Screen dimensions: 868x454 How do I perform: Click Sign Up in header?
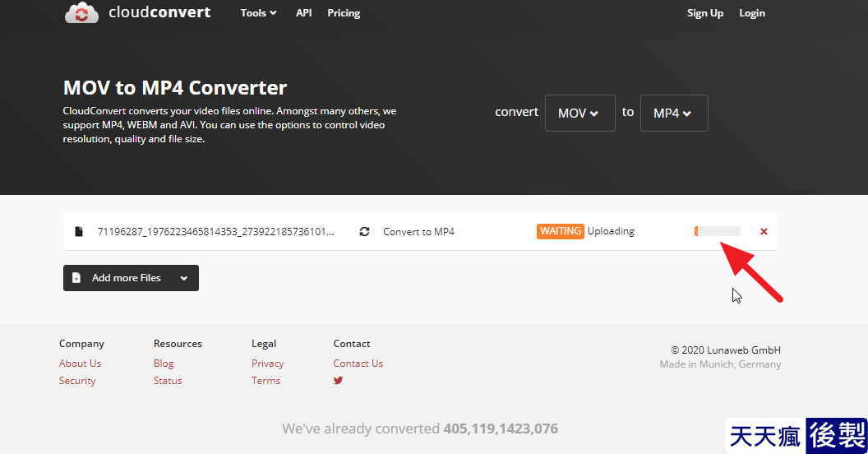coord(704,13)
